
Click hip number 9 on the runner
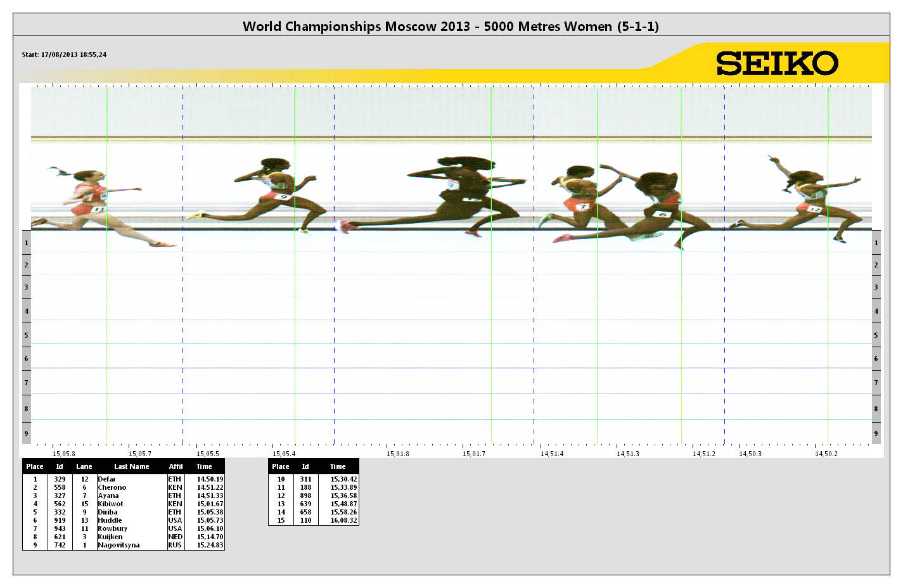click(x=284, y=197)
